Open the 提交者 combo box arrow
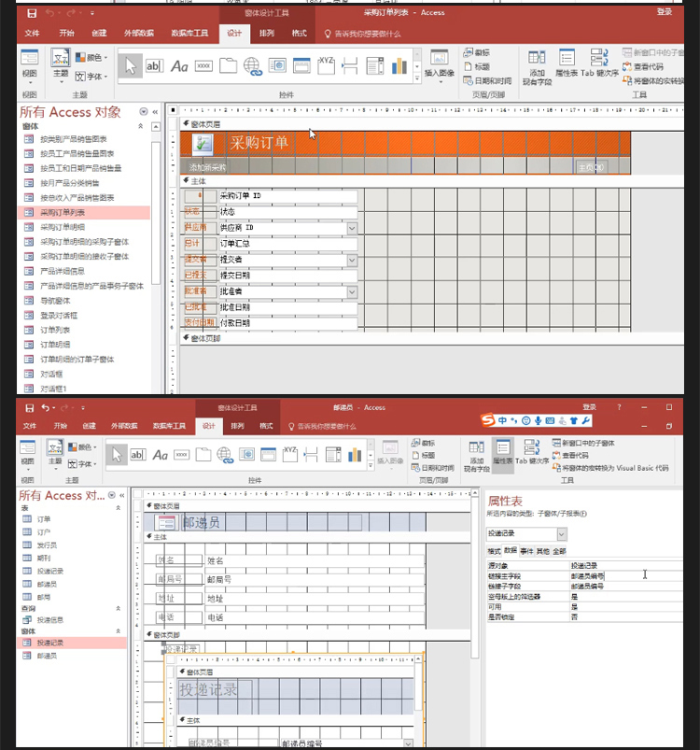The image size is (700, 750). click(x=352, y=261)
